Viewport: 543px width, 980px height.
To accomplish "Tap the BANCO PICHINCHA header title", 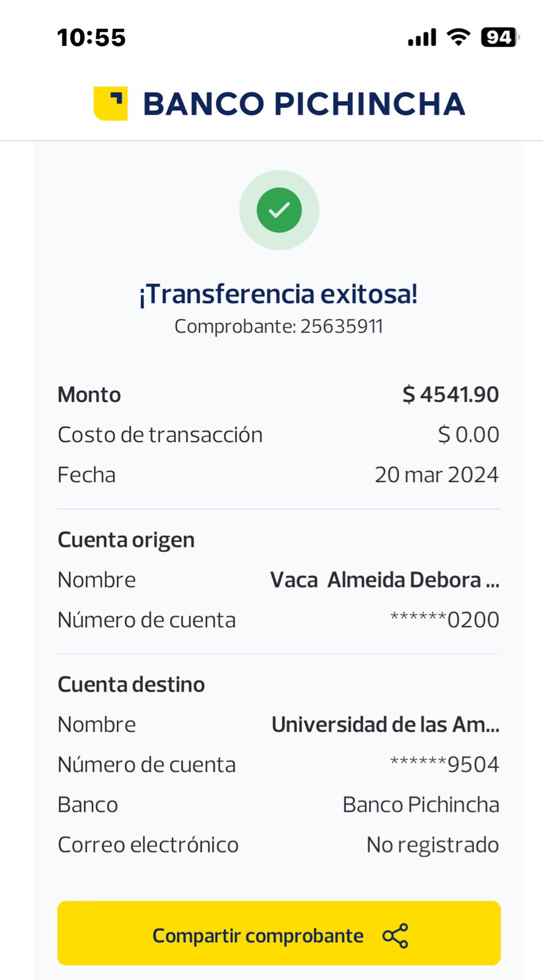I will point(304,104).
